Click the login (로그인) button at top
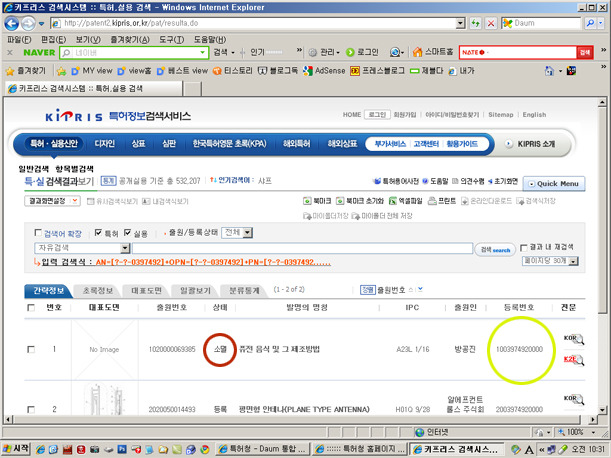 click(x=377, y=115)
